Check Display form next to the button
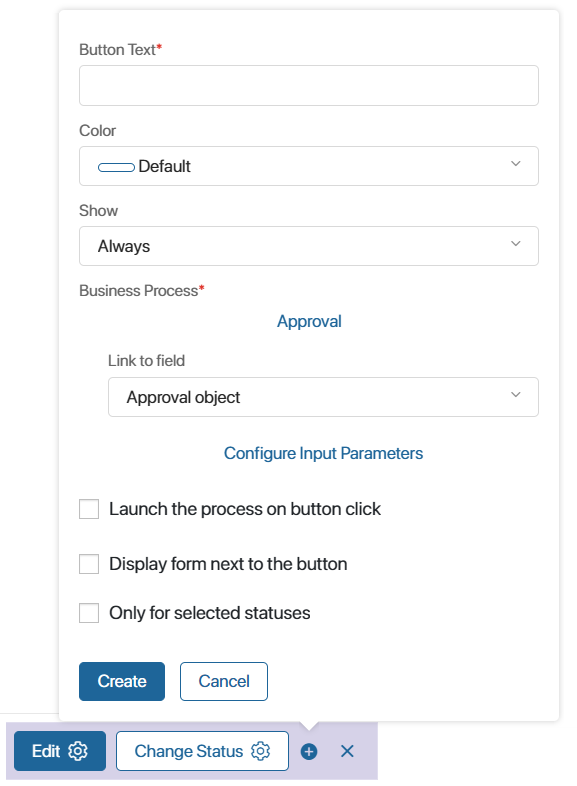The width and height of the screenshot is (577, 786). [89, 564]
